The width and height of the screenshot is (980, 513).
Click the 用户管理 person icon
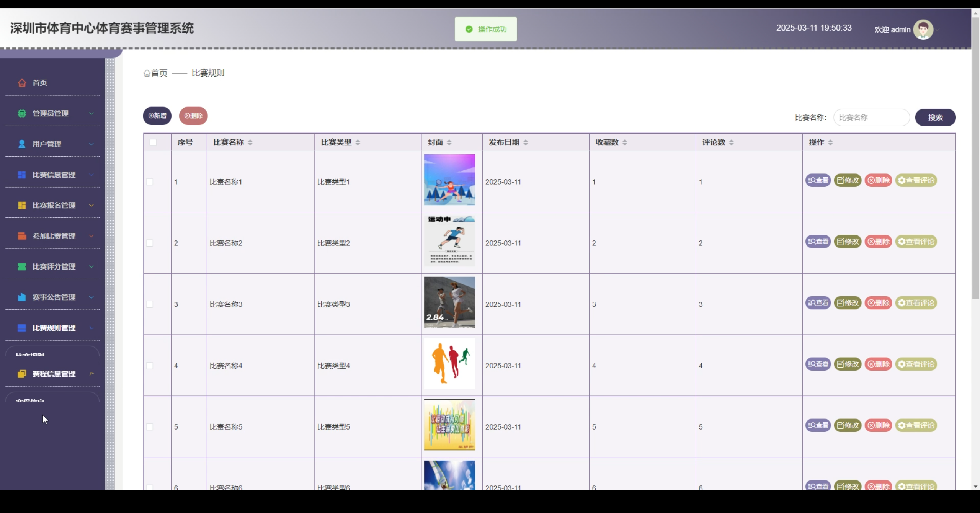[22, 144]
